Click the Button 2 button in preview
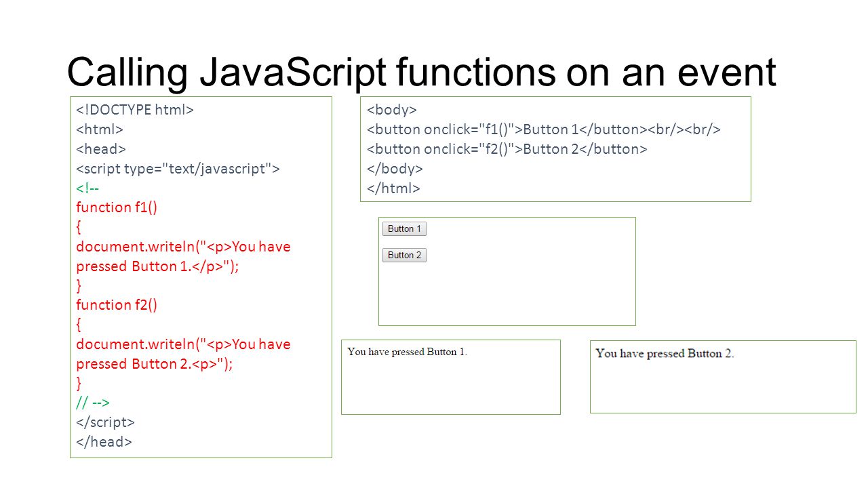The height and width of the screenshot is (488, 868). point(404,255)
